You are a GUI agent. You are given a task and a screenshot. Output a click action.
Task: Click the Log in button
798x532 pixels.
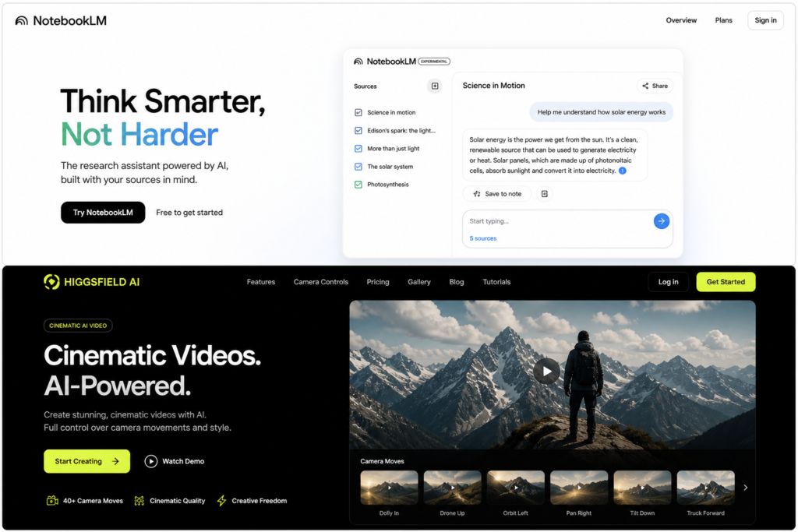point(668,282)
